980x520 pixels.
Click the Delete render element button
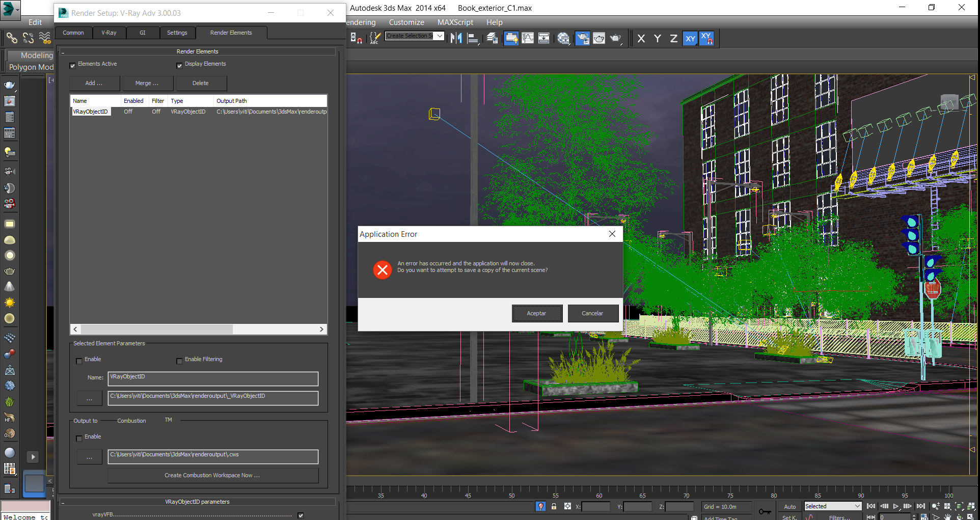(x=201, y=83)
